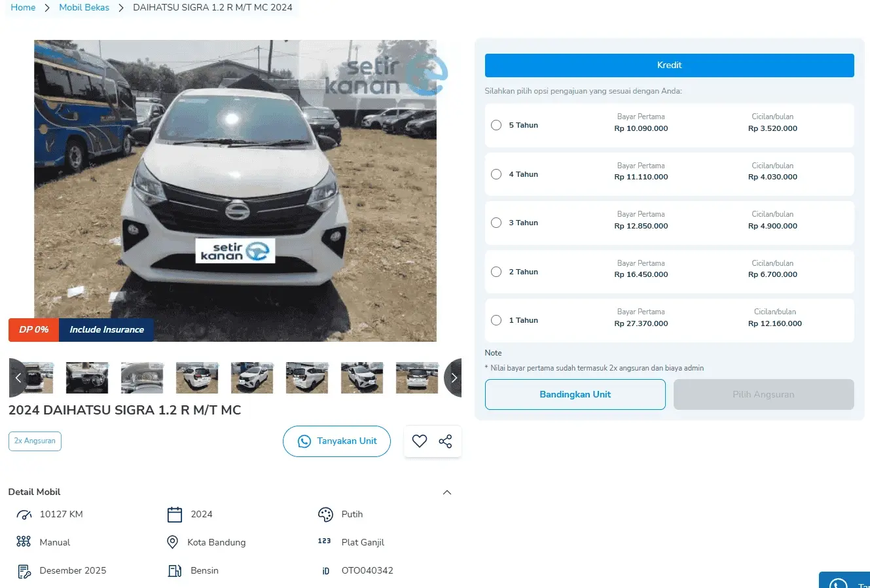Show next thumbnails with right arrow

coord(454,378)
